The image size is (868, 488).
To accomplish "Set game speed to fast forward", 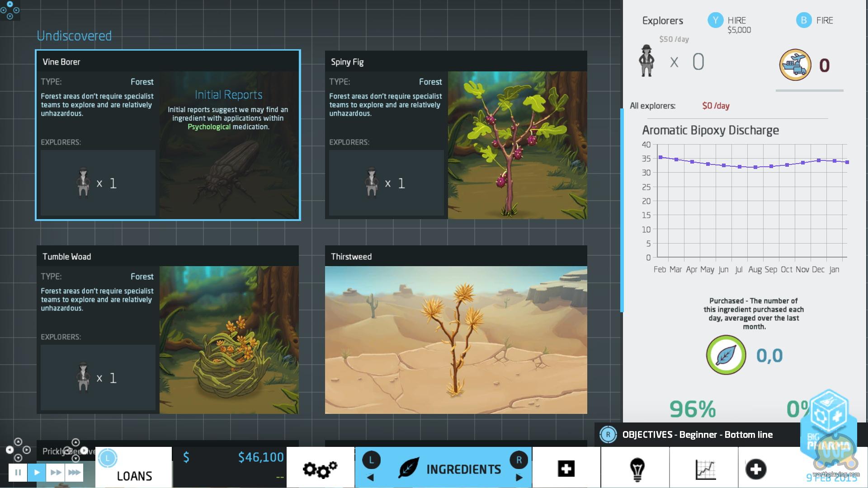I will pyautogui.click(x=56, y=473).
